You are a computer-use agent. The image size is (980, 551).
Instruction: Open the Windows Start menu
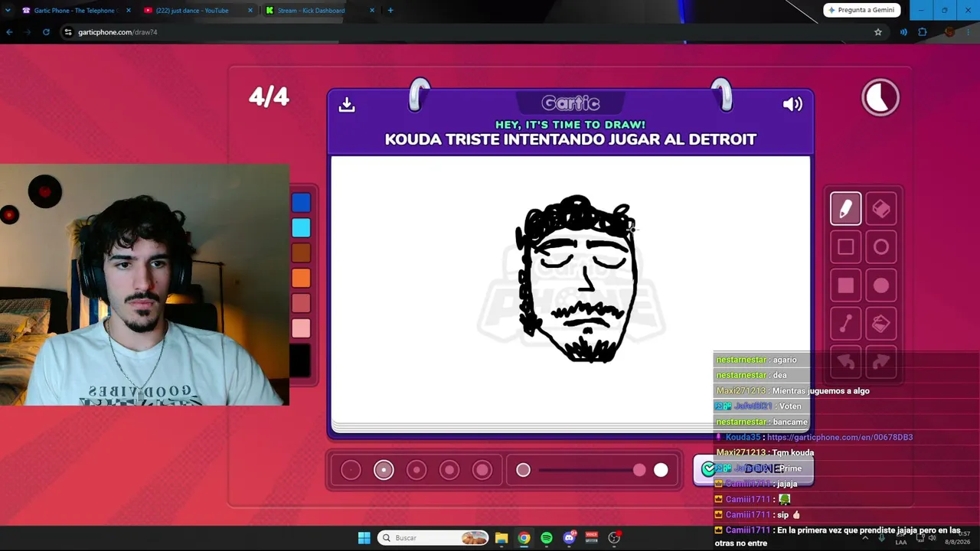(x=364, y=538)
